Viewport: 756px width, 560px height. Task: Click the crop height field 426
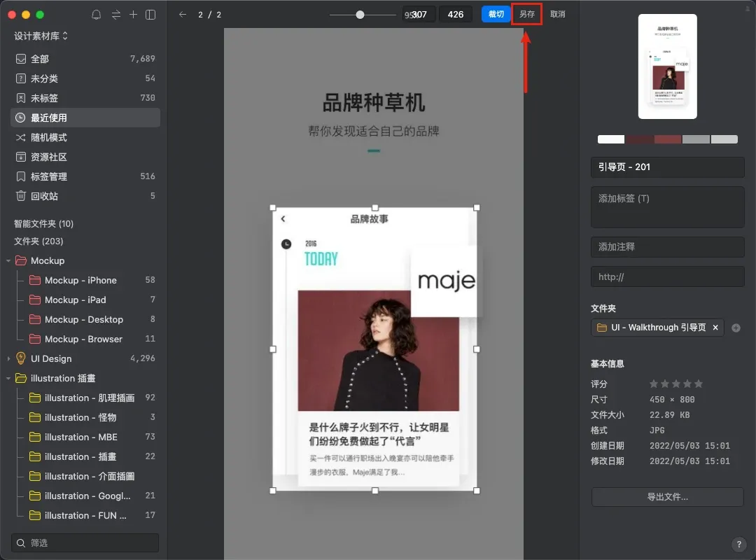point(456,15)
